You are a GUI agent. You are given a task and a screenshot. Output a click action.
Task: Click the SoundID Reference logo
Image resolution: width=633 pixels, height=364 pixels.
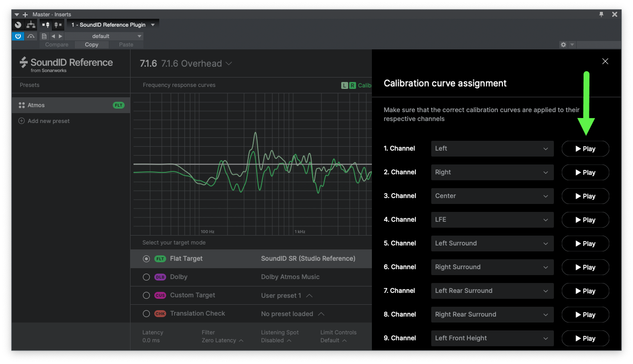66,64
